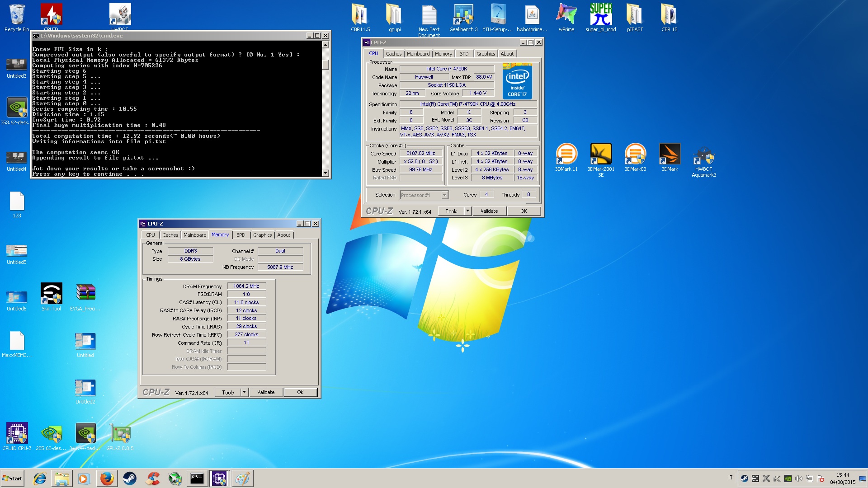The image size is (868, 488).
Task: Click the IT language indicator on taskbar
Action: (x=730, y=478)
